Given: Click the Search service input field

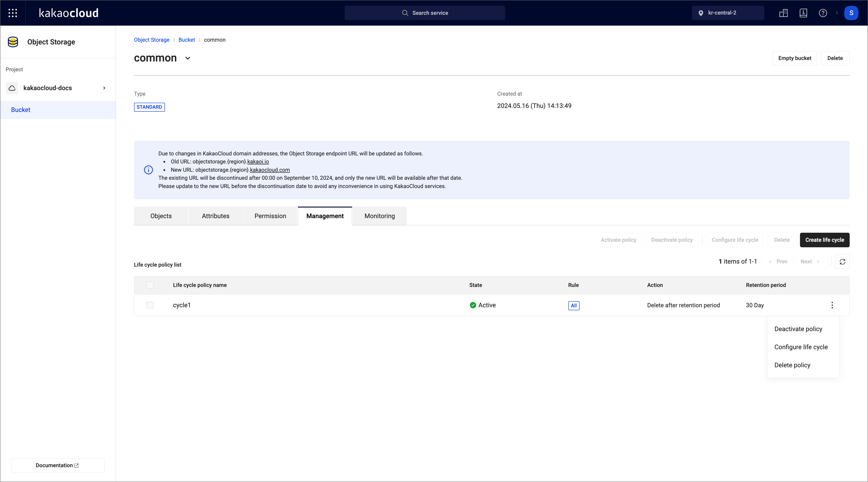Looking at the screenshot, I should click(425, 13).
